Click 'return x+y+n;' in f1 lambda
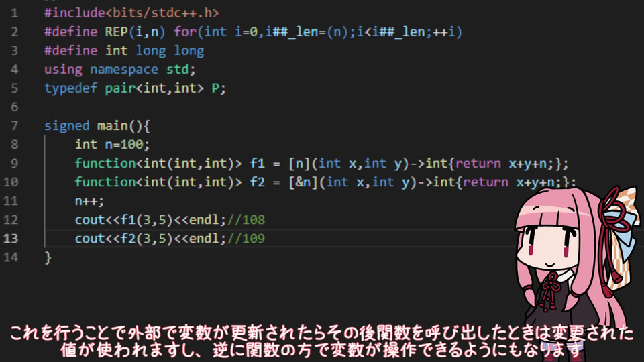 [x=504, y=164]
